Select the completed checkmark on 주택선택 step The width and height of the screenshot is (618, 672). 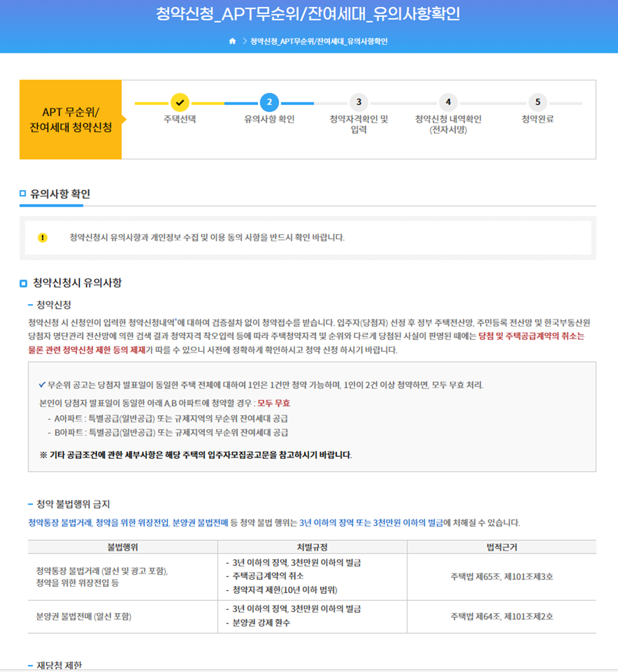pos(180,103)
